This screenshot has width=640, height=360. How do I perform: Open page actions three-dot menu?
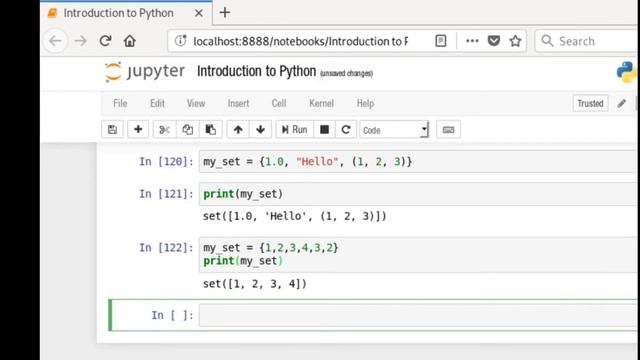(472, 41)
